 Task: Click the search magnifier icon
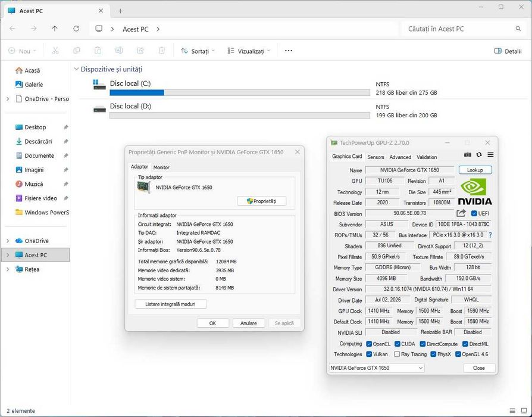point(518,29)
